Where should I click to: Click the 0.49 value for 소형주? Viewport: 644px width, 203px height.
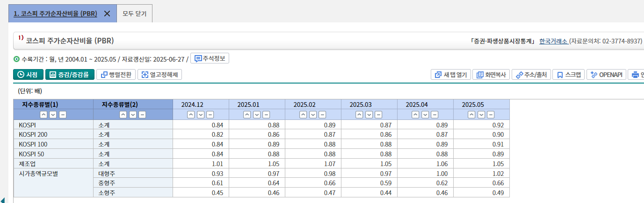click(498, 193)
